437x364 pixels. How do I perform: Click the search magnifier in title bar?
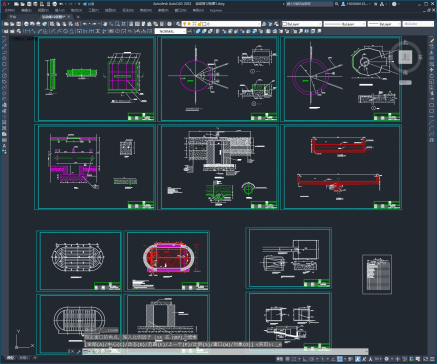[x=337, y=4]
